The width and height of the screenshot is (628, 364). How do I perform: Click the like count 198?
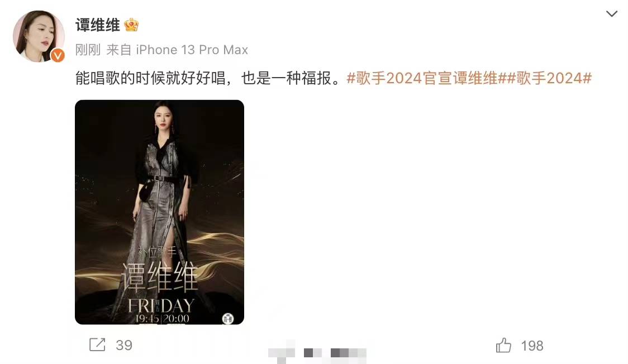tap(532, 346)
